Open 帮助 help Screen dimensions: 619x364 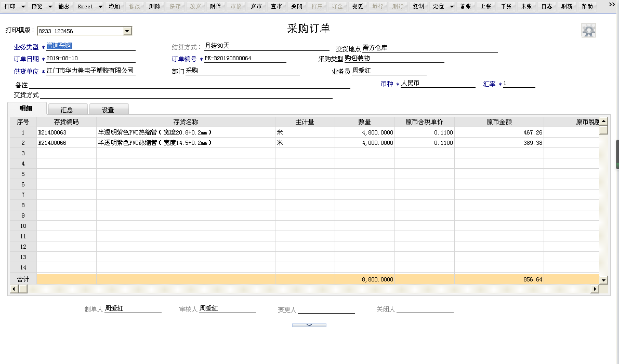pyautogui.click(x=587, y=6)
